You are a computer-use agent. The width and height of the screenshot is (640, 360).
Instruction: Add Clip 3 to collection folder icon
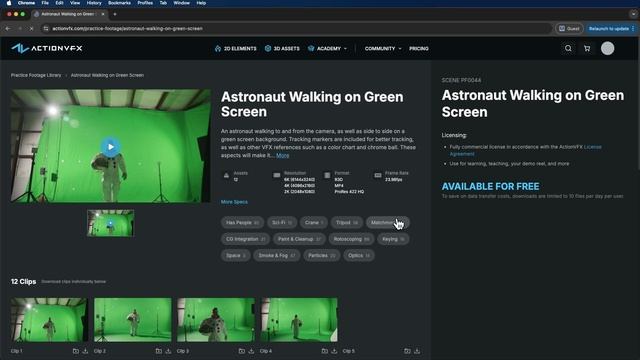click(x=242, y=351)
